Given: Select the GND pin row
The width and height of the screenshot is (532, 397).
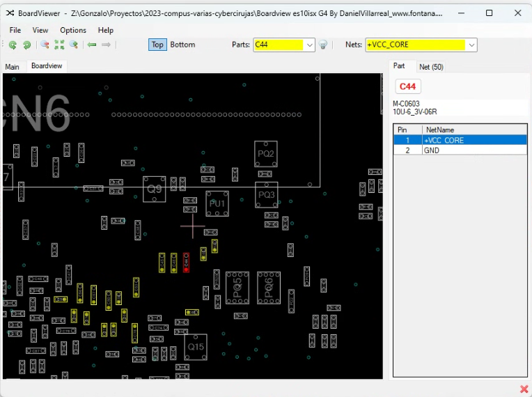Looking at the screenshot, I should point(460,150).
